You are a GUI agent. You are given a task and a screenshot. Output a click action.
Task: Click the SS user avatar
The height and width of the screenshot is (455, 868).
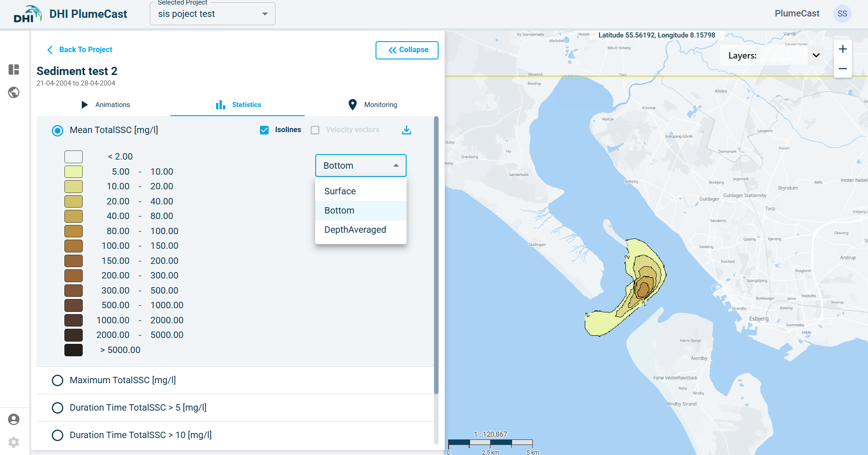[842, 14]
